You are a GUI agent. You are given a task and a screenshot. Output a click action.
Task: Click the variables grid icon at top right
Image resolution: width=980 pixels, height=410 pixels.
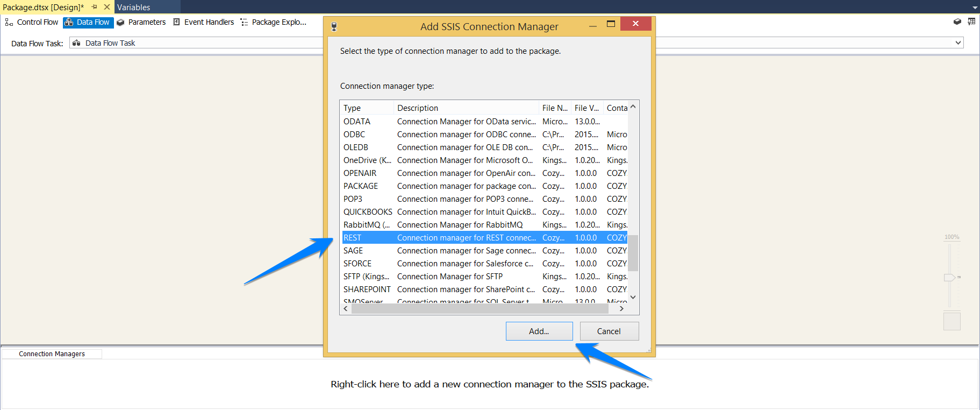coord(971,22)
